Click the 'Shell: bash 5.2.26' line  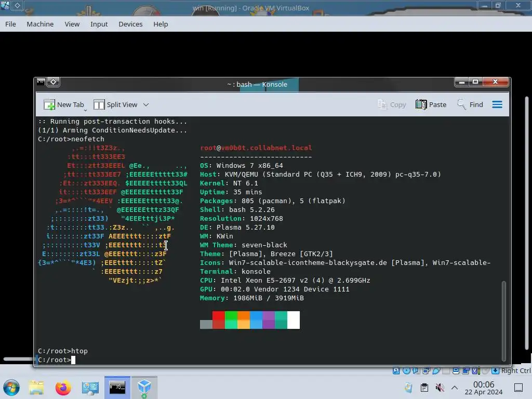237,209
